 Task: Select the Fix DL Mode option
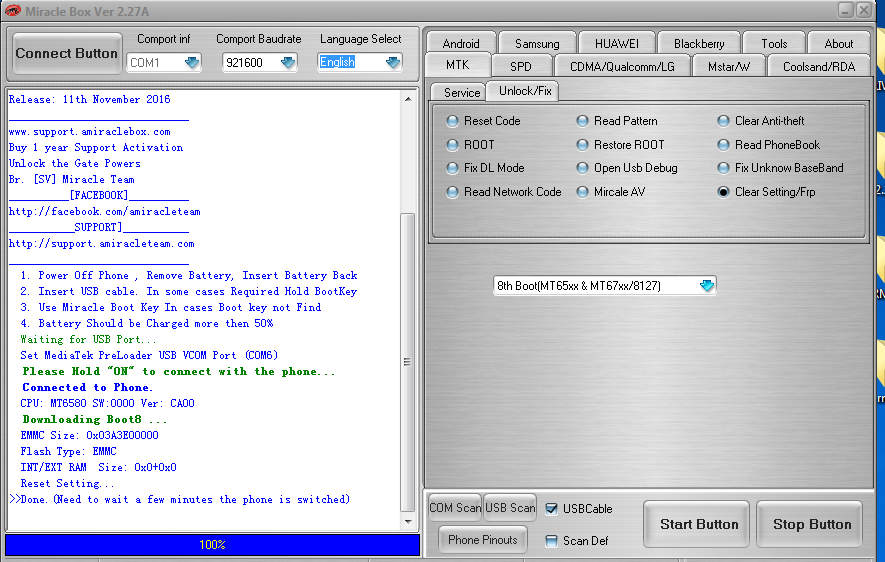(x=452, y=168)
